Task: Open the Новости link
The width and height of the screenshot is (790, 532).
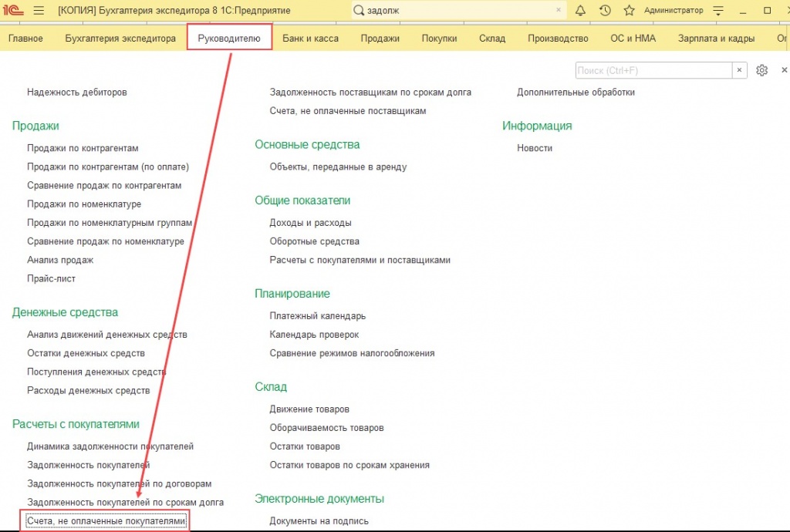Action: (x=535, y=148)
